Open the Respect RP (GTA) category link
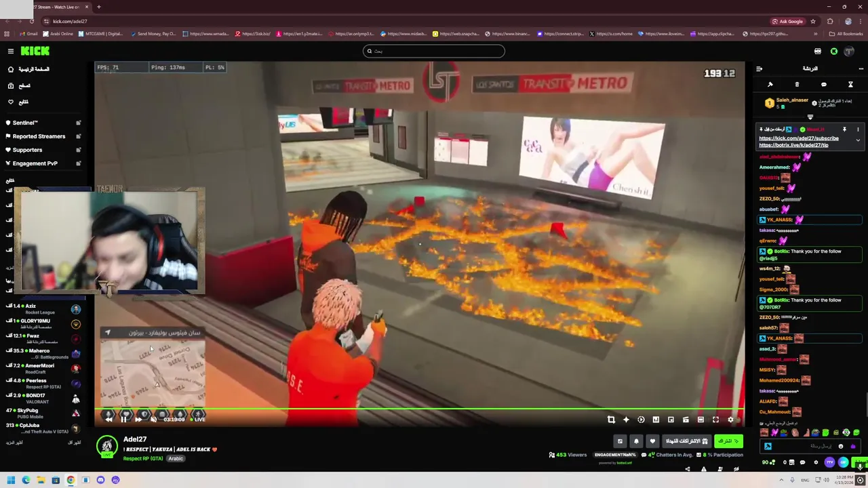This screenshot has height=488, width=868. tap(142, 459)
